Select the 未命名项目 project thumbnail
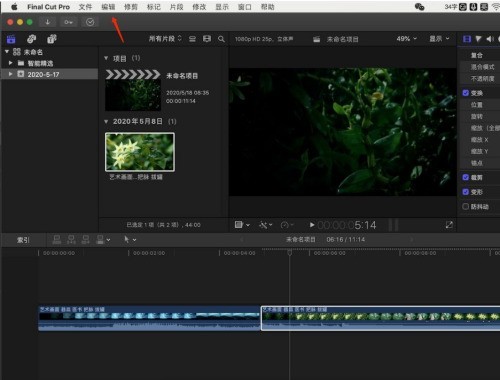The width and height of the screenshot is (500, 380). 133,91
